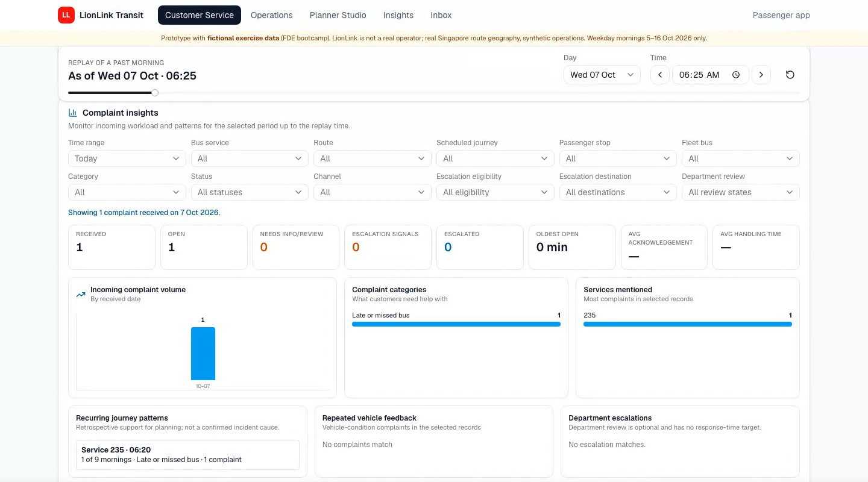The height and width of the screenshot is (482, 868).
Task: Click 'Showing 1 complaint received' text
Action: point(144,213)
